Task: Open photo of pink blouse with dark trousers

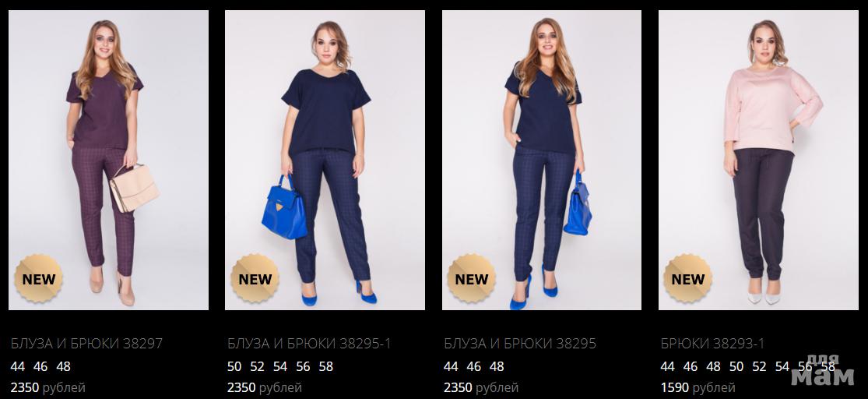Action: pos(758,161)
